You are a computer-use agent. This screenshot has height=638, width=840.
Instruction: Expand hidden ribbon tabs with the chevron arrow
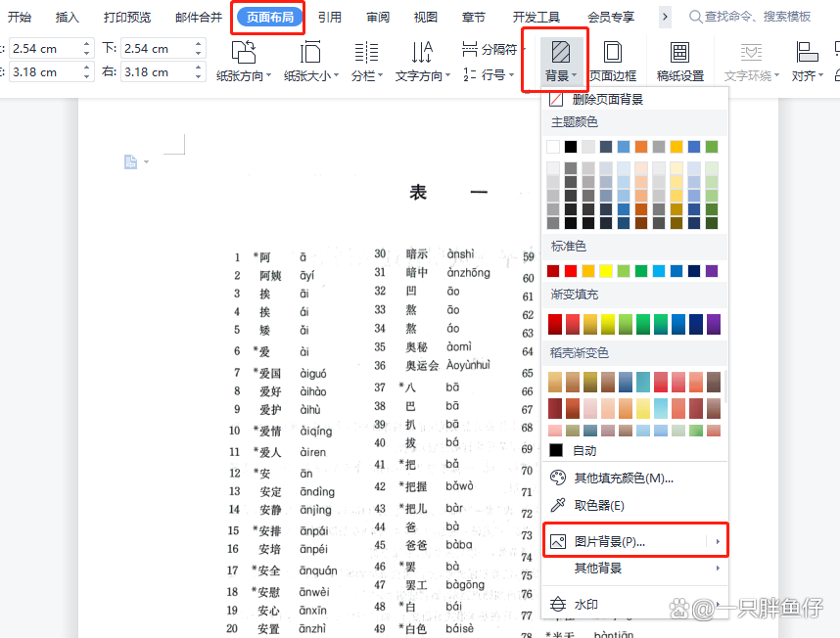click(x=666, y=16)
